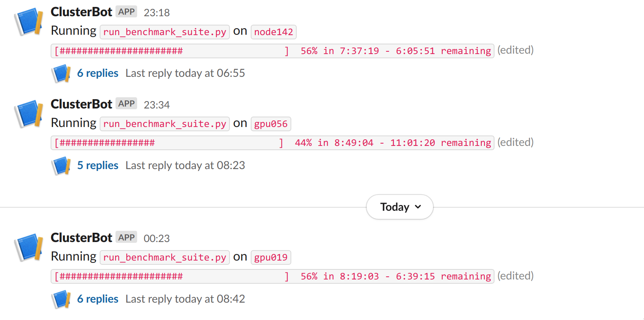Click the thread reply avatar below the gpu019 message

click(61, 299)
